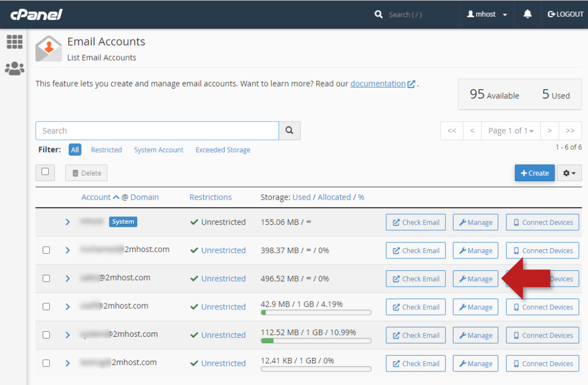This screenshot has height=385, width=588.
Task: Click the Email Accounts envelope icon
Action: click(x=49, y=49)
